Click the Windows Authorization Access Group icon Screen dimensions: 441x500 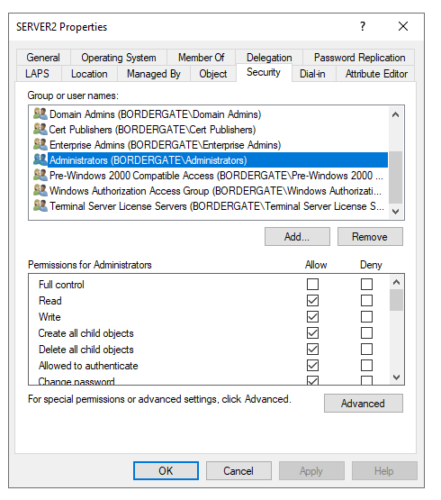tap(40, 191)
